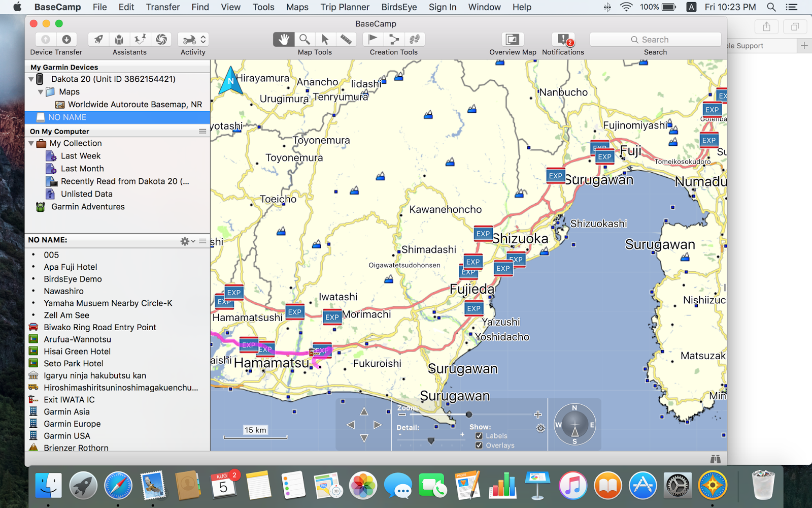Click the Zoom minus button
This screenshot has width=812, height=508.
pyautogui.click(x=402, y=415)
